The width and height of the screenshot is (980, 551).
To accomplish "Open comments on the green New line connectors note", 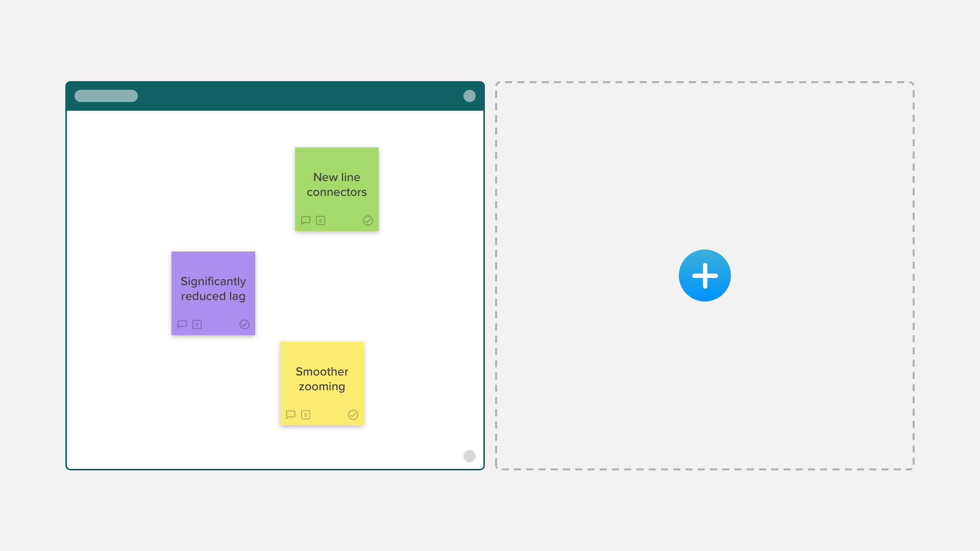I will click(x=306, y=220).
